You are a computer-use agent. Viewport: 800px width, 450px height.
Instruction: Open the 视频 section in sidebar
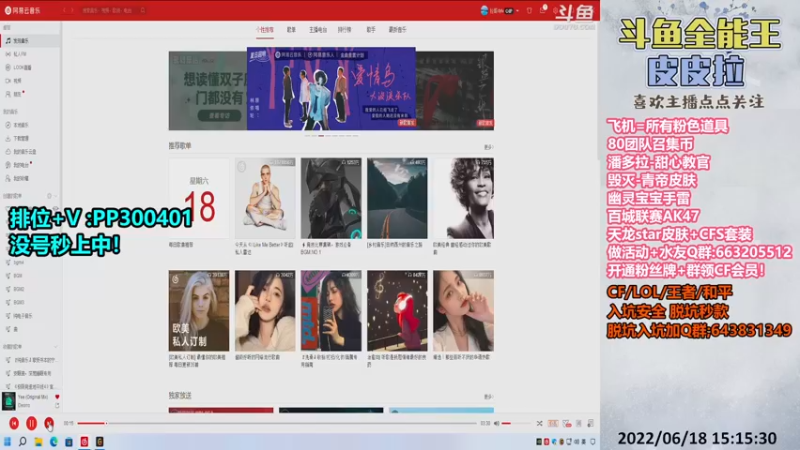(x=30, y=81)
